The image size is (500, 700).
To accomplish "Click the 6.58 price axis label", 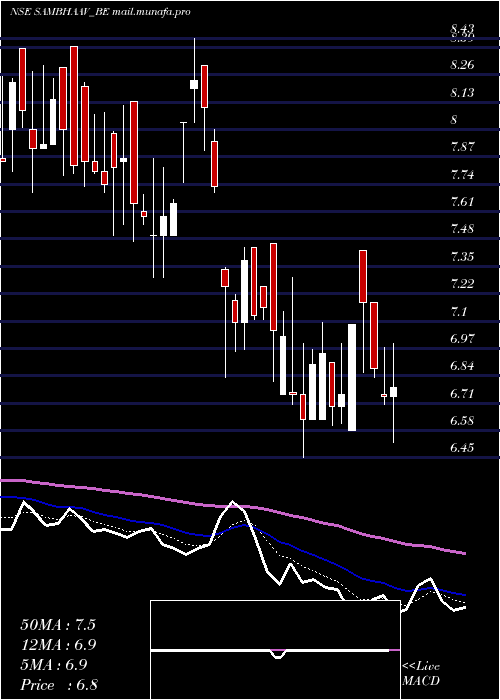I will [462, 421].
